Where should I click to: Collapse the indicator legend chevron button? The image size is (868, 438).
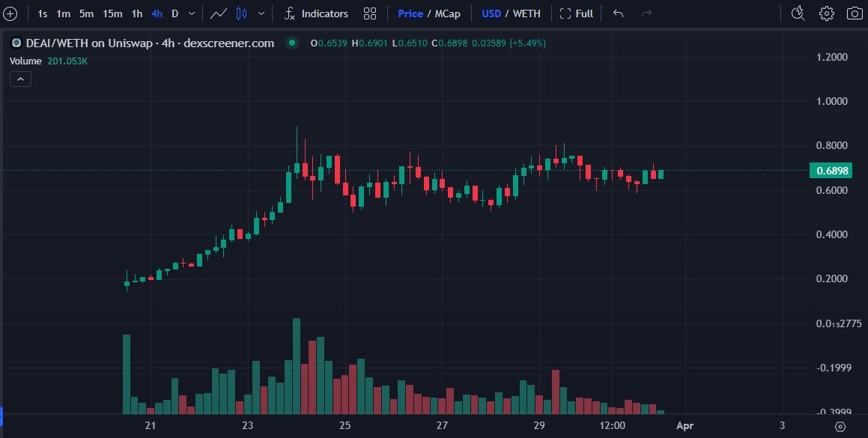pos(20,79)
